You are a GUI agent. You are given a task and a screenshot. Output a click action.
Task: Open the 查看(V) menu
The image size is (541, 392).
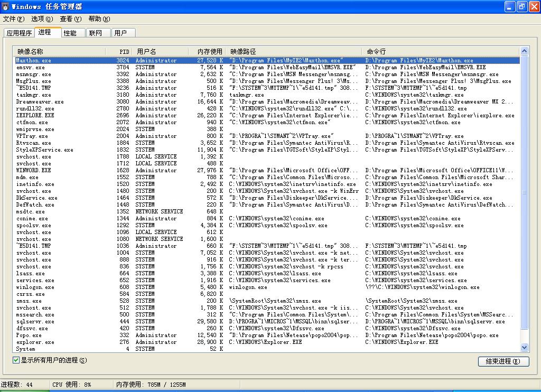71,19
